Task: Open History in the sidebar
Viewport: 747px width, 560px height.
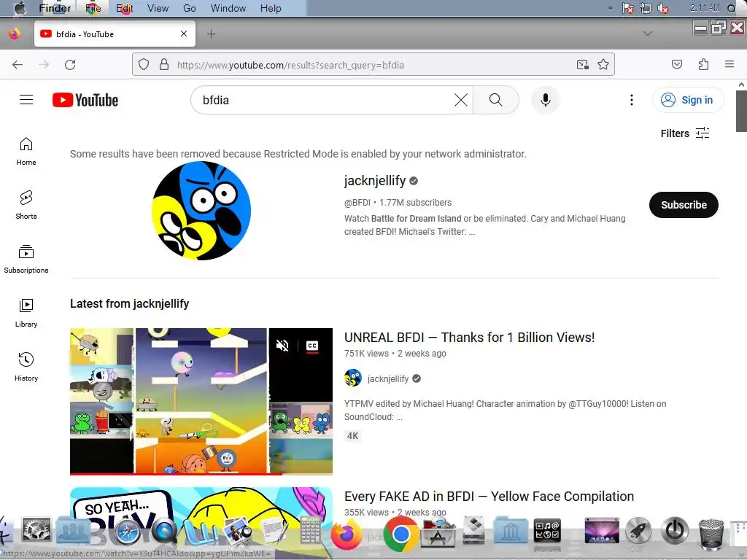Action: click(x=26, y=367)
